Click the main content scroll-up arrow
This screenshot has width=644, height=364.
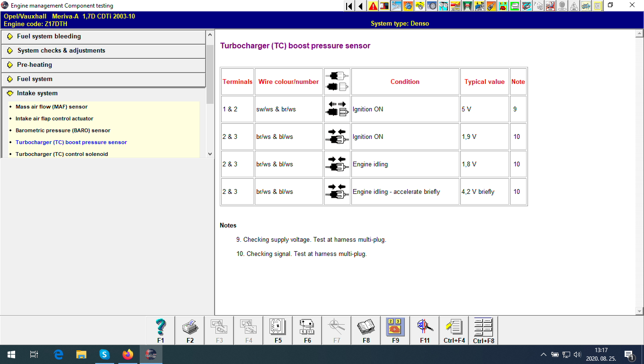pos(639,34)
